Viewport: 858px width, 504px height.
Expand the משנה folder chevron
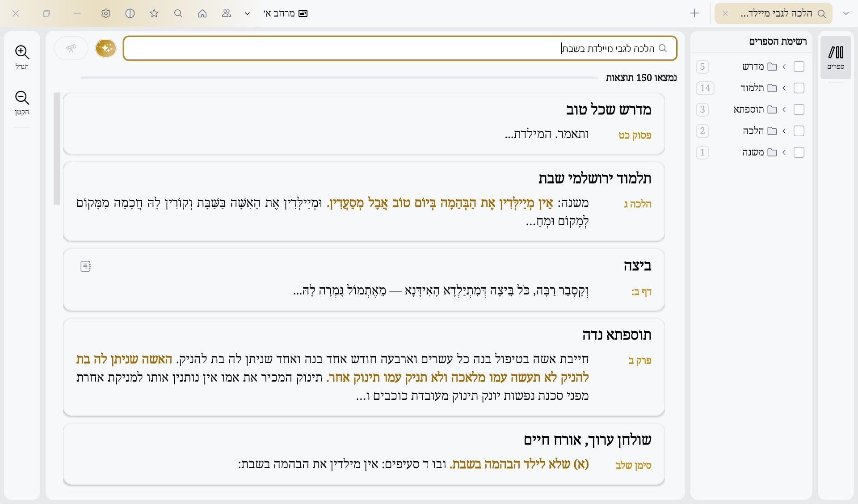point(784,152)
